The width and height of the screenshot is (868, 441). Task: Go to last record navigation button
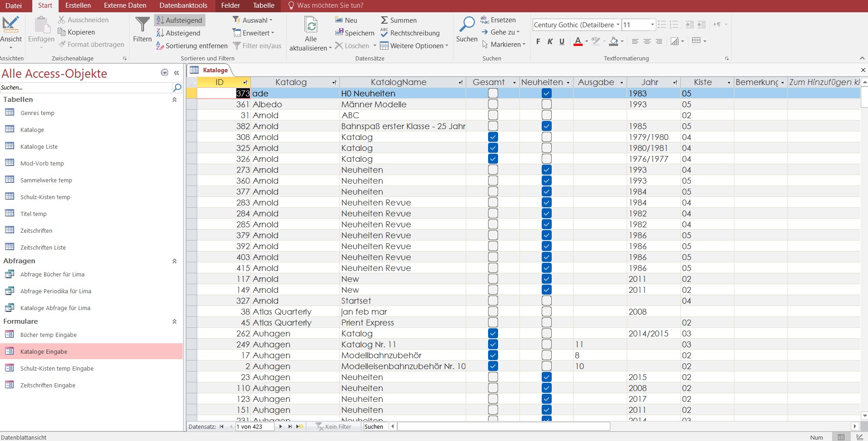(x=290, y=426)
